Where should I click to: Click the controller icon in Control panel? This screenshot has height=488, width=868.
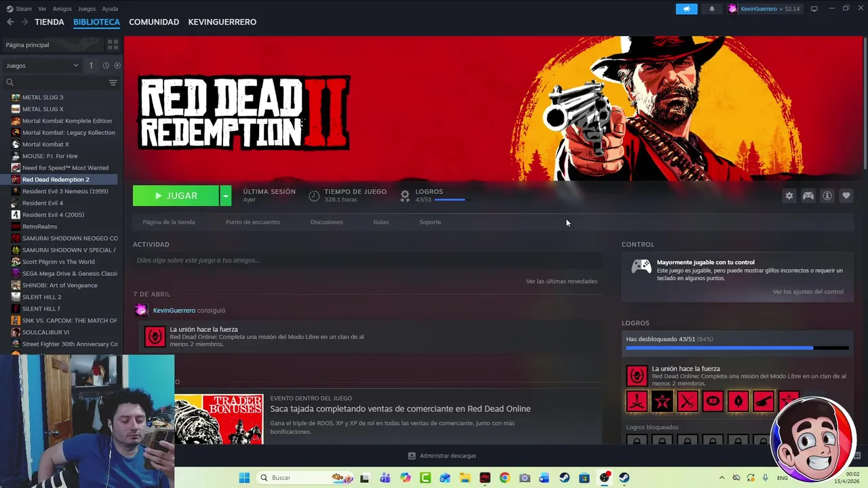641,266
